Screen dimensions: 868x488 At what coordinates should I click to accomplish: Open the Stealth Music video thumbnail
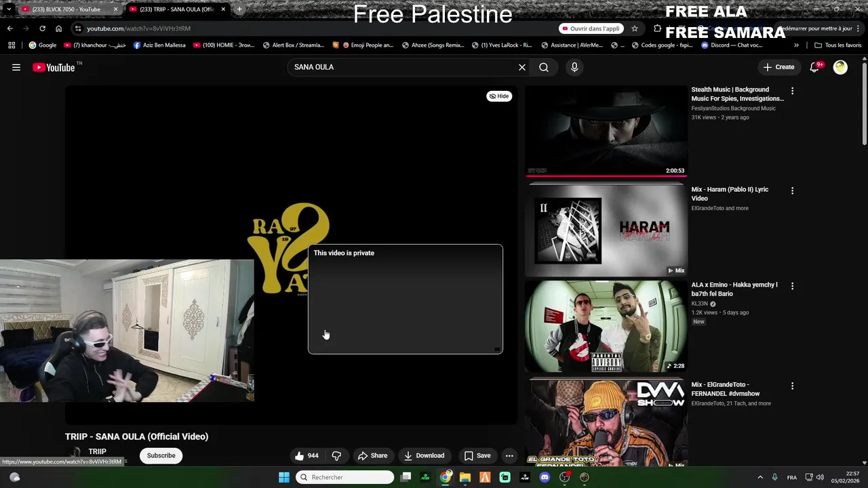[x=606, y=131]
